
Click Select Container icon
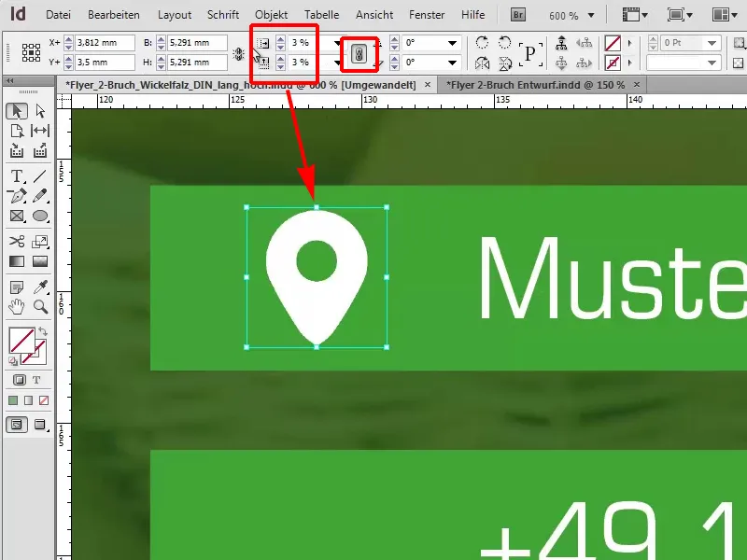click(562, 43)
